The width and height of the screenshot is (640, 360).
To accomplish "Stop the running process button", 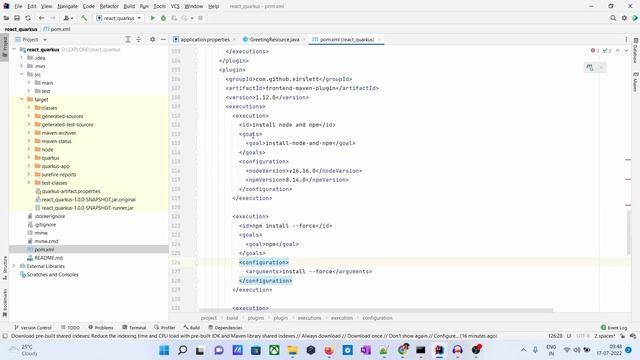I will click(x=200, y=18).
